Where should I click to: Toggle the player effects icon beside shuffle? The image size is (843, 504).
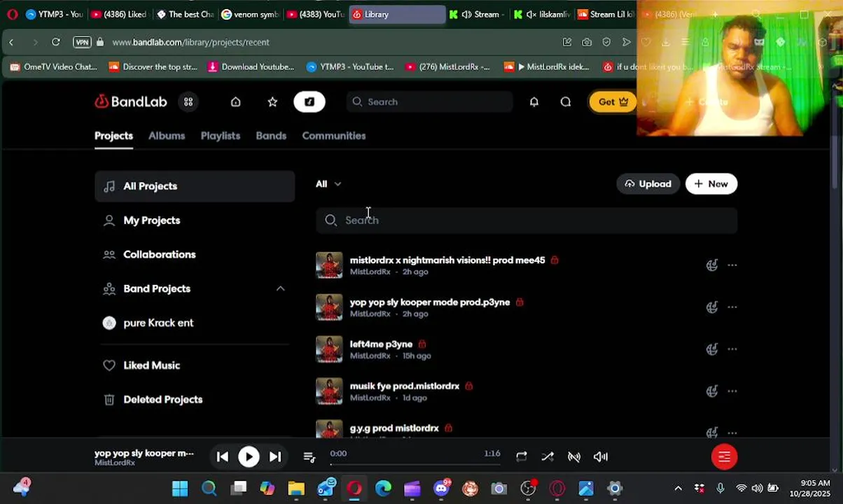[x=574, y=457]
